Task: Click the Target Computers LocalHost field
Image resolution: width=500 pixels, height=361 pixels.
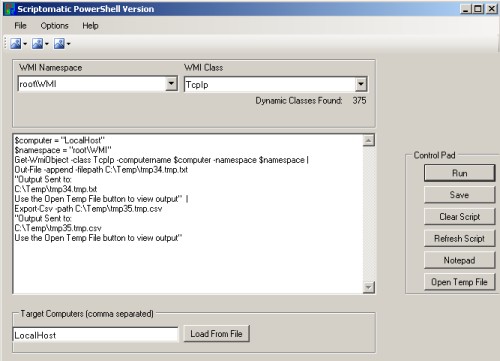Action: click(96, 335)
